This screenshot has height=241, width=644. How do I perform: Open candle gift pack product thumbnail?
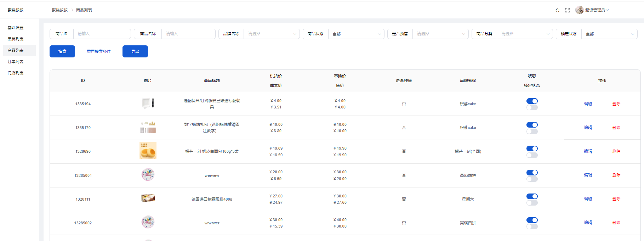coord(148,127)
